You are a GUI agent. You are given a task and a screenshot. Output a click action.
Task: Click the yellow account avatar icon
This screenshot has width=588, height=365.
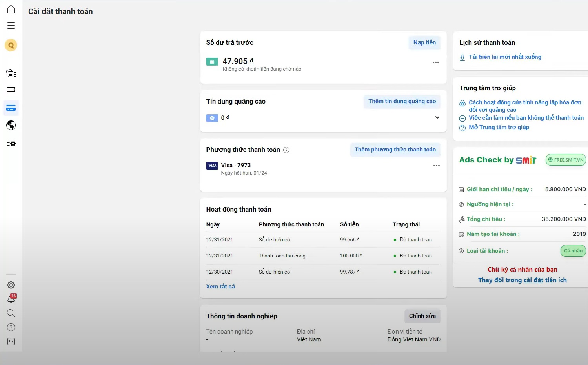(11, 46)
